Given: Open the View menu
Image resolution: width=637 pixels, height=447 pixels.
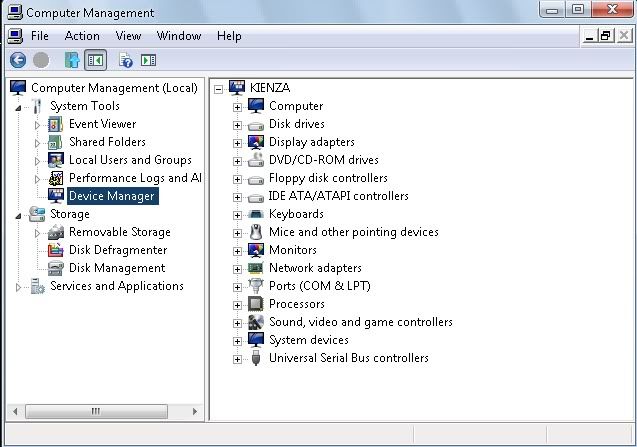Looking at the screenshot, I should coord(128,36).
